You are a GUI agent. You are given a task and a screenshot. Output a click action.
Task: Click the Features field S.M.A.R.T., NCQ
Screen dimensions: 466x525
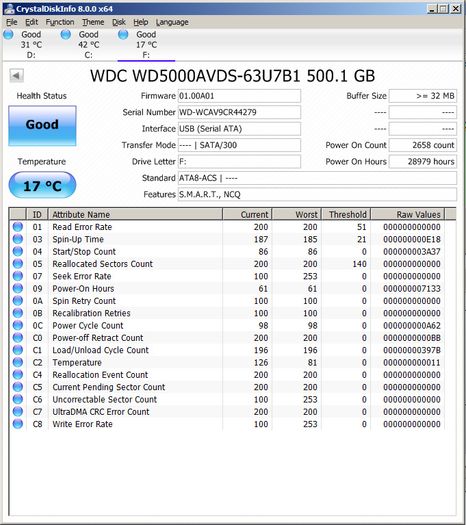point(317,195)
